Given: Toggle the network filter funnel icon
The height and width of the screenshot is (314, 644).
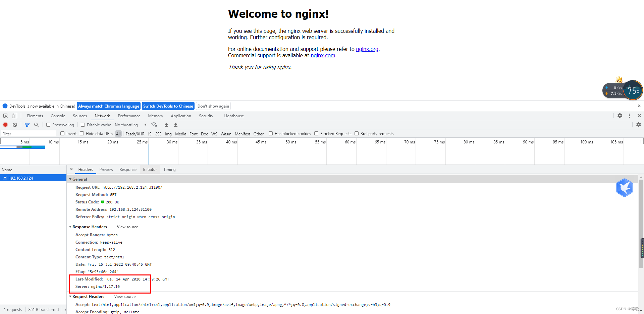Looking at the screenshot, I should (27, 125).
